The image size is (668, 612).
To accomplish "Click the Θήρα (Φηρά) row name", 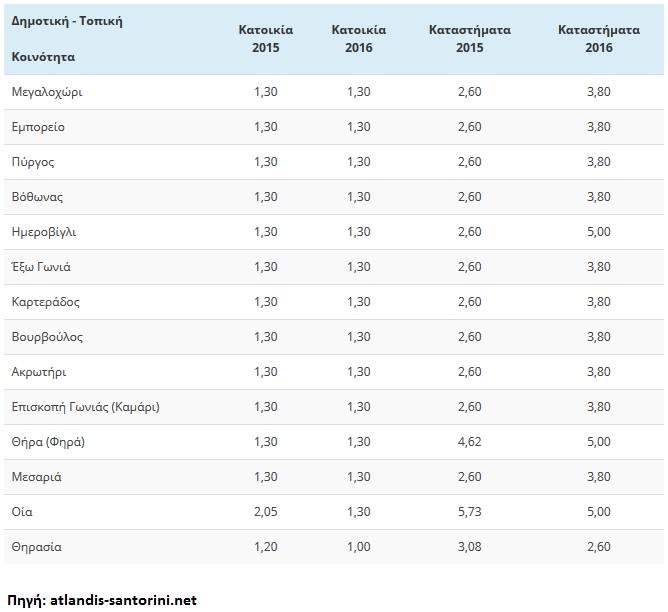I will click(47, 442).
